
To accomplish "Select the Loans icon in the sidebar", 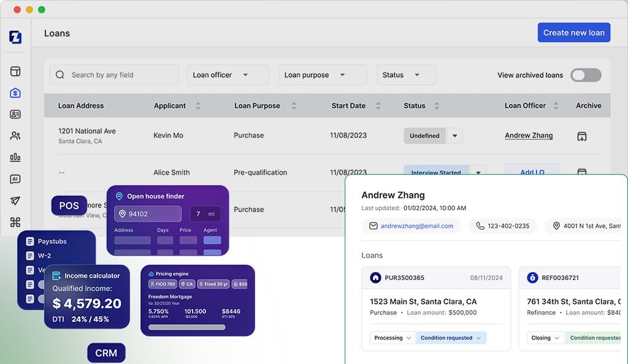I will [15, 92].
